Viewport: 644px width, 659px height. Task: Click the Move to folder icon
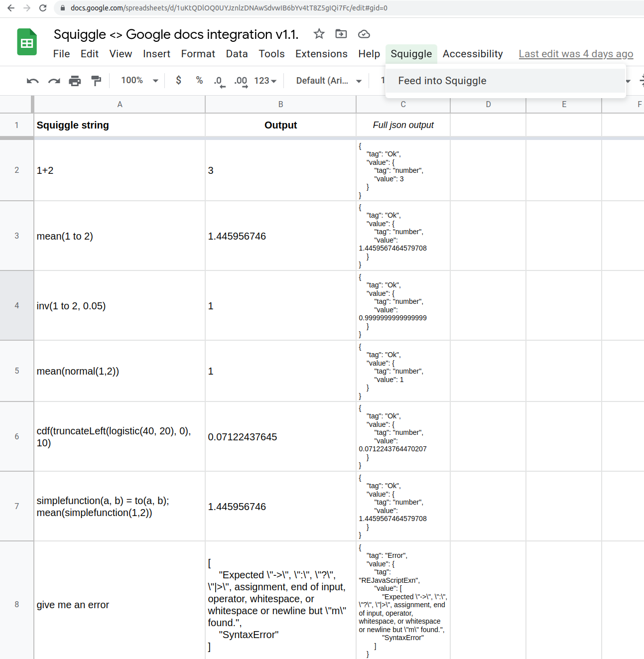coord(341,34)
